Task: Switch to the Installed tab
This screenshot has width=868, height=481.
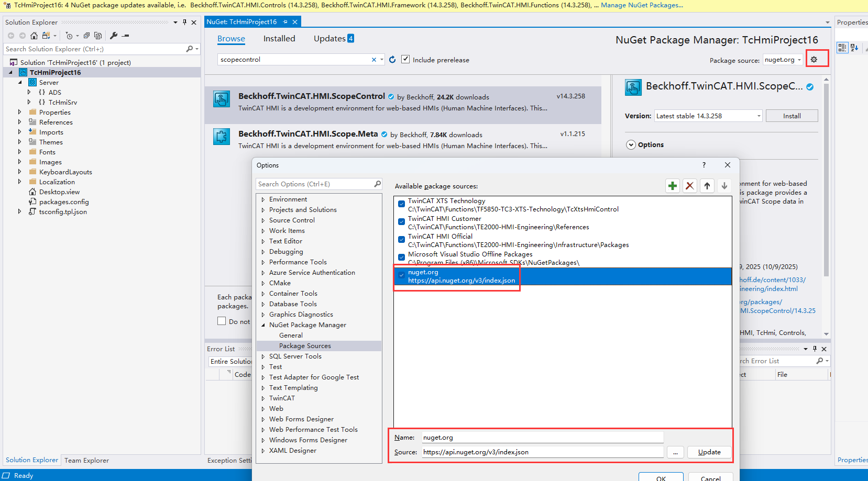Action: (279, 39)
